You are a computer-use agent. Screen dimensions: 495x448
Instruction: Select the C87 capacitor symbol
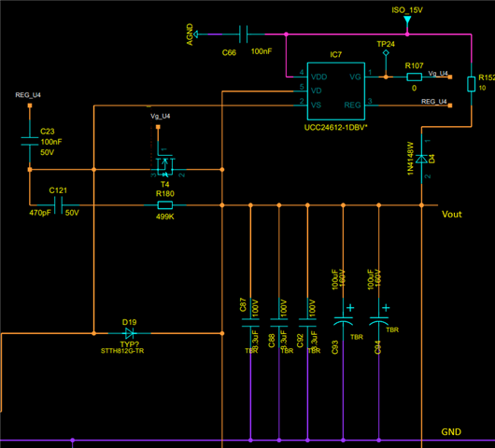click(x=250, y=322)
